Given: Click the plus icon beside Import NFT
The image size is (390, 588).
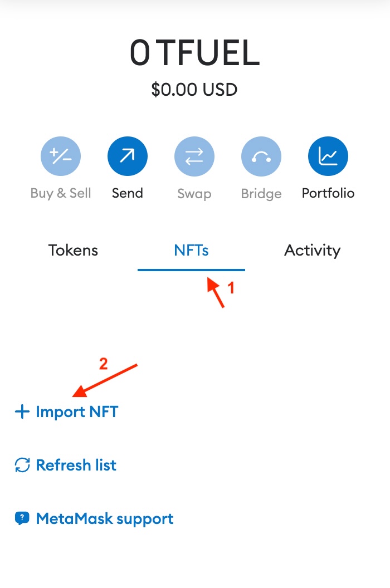Looking at the screenshot, I should coord(21,411).
